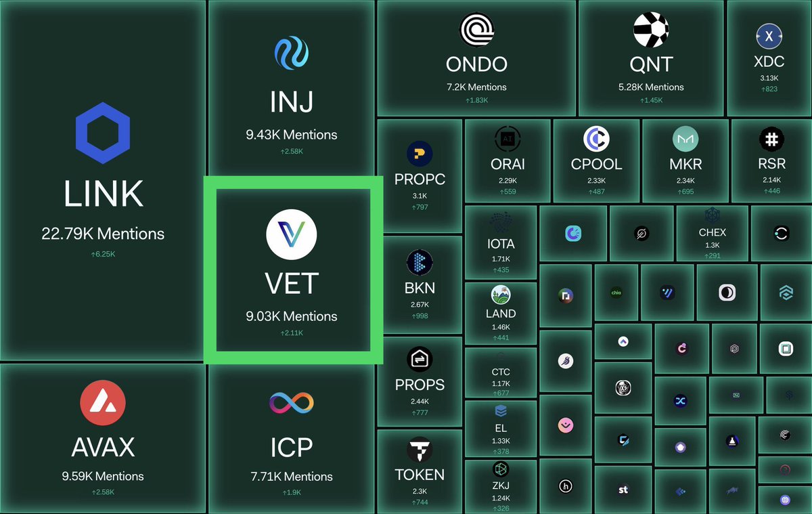This screenshot has height=514, width=812.
Task: Select the LAND farm landscape logo
Action: [501, 295]
